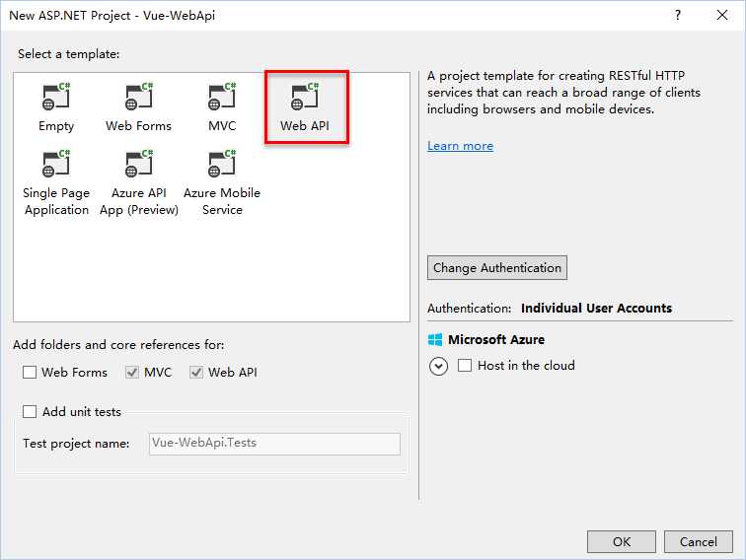Toggle the MVC core references checkbox
Screen dimensions: 746x560
(x=132, y=373)
